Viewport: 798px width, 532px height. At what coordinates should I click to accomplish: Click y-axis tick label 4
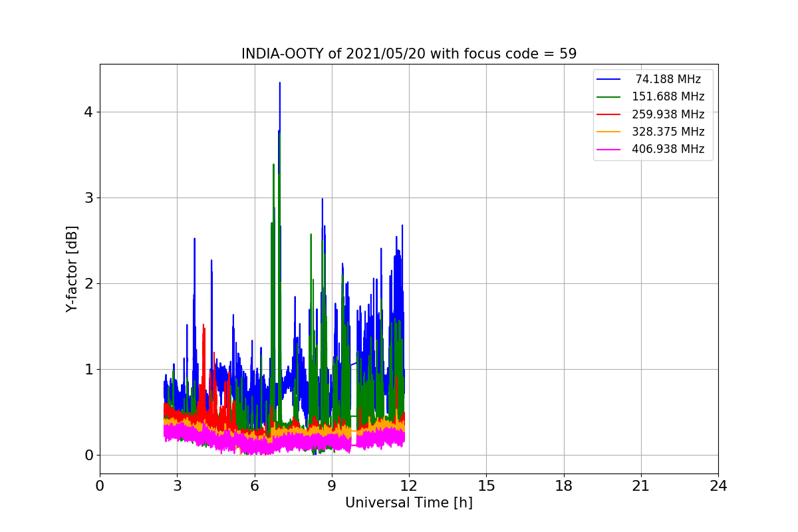(x=88, y=112)
